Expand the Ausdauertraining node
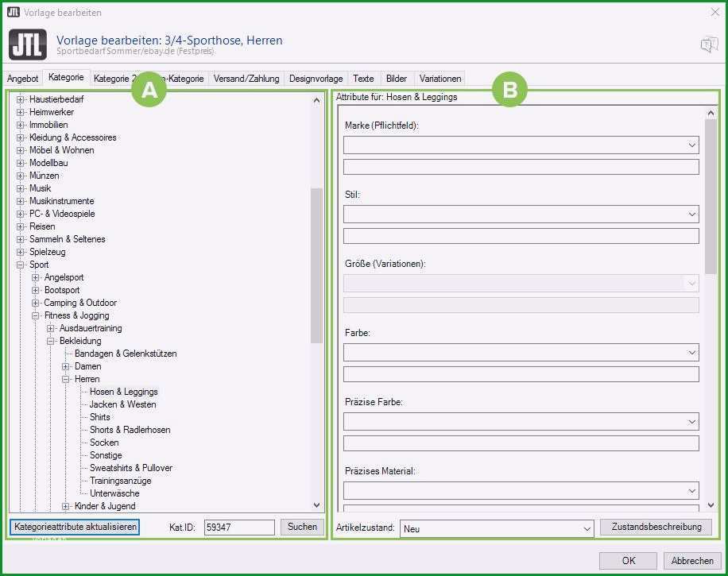 point(51,329)
